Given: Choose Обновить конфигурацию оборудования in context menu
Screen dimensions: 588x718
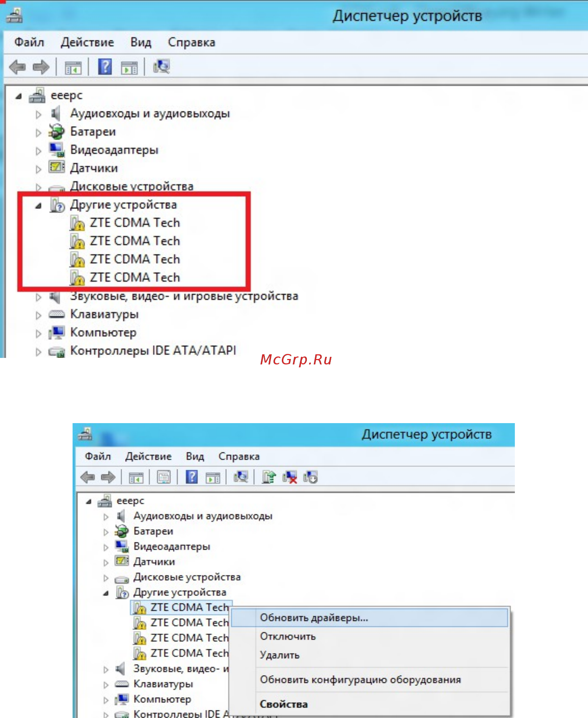Looking at the screenshot, I should pyautogui.click(x=369, y=680).
